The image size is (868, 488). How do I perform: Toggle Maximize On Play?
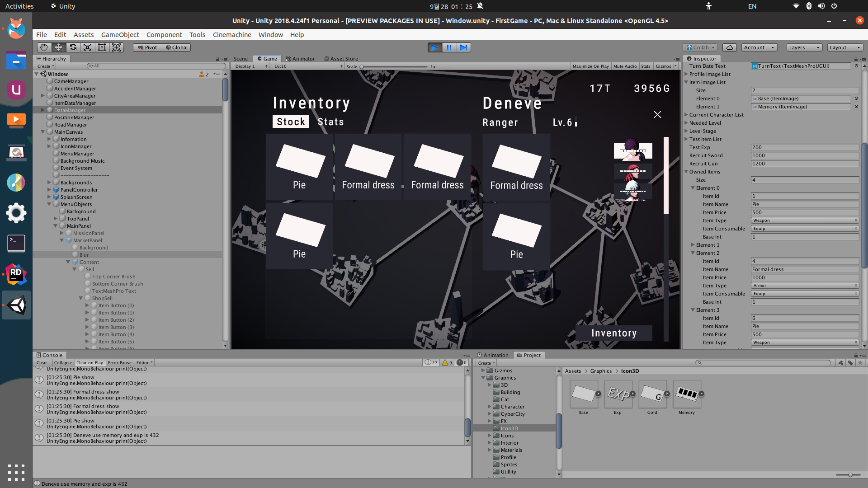590,66
